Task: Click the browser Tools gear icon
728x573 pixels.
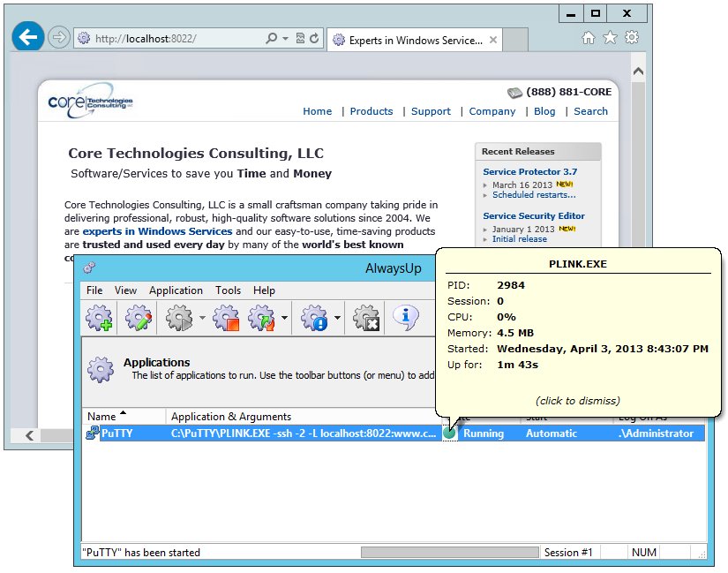Action: 632,37
